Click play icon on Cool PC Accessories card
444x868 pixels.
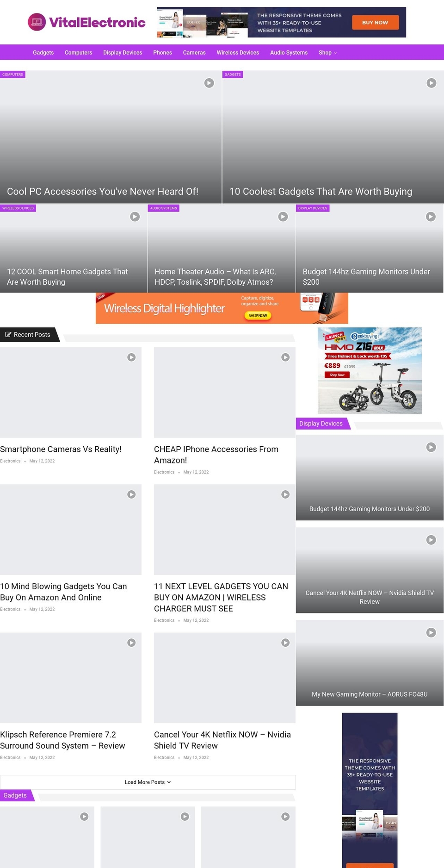click(x=209, y=83)
